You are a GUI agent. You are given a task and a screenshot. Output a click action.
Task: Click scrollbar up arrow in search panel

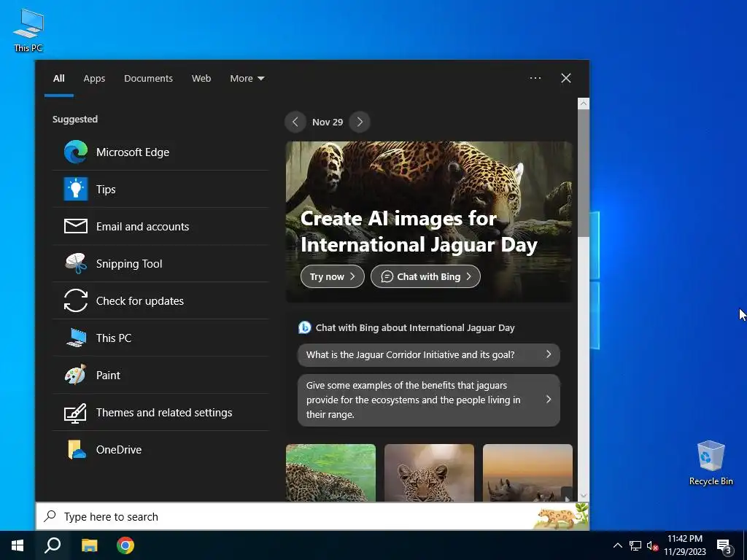[x=583, y=104]
